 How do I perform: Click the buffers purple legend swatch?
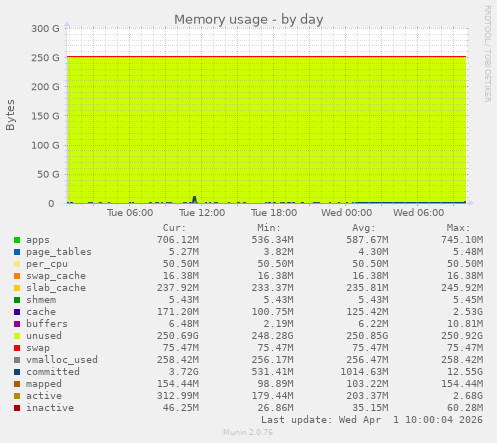[x=17, y=324]
